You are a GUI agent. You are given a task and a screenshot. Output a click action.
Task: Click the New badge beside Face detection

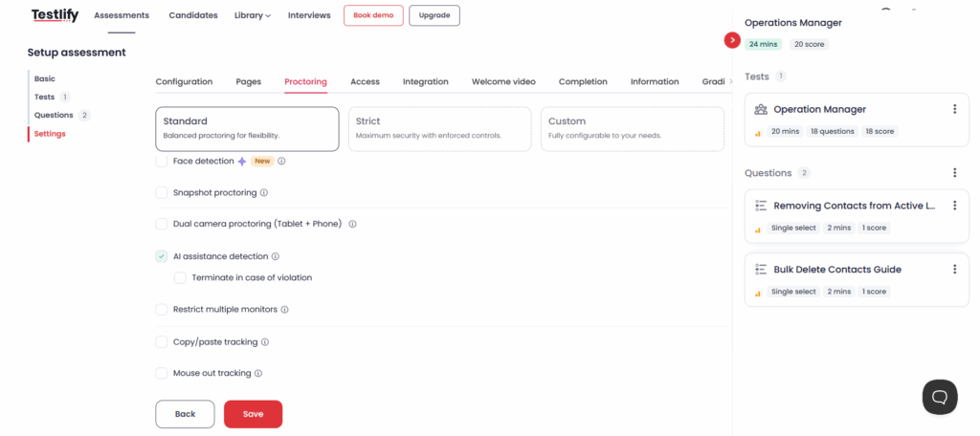(x=262, y=162)
